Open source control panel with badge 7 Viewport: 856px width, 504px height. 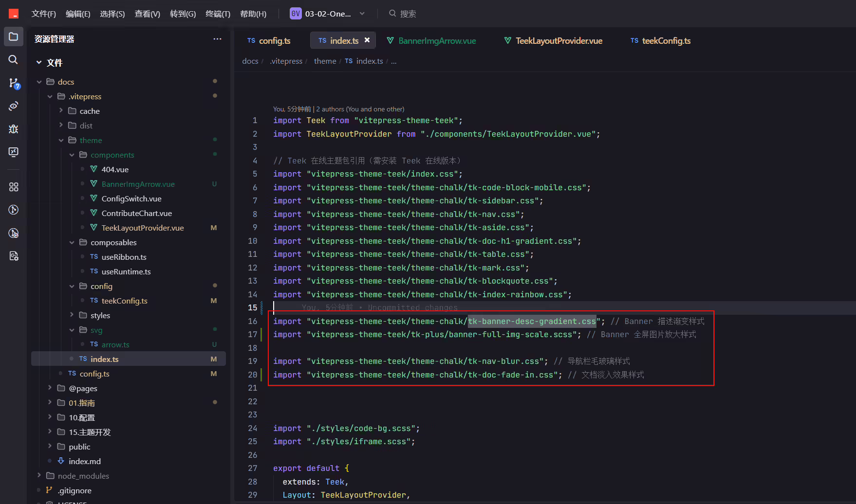(x=14, y=83)
